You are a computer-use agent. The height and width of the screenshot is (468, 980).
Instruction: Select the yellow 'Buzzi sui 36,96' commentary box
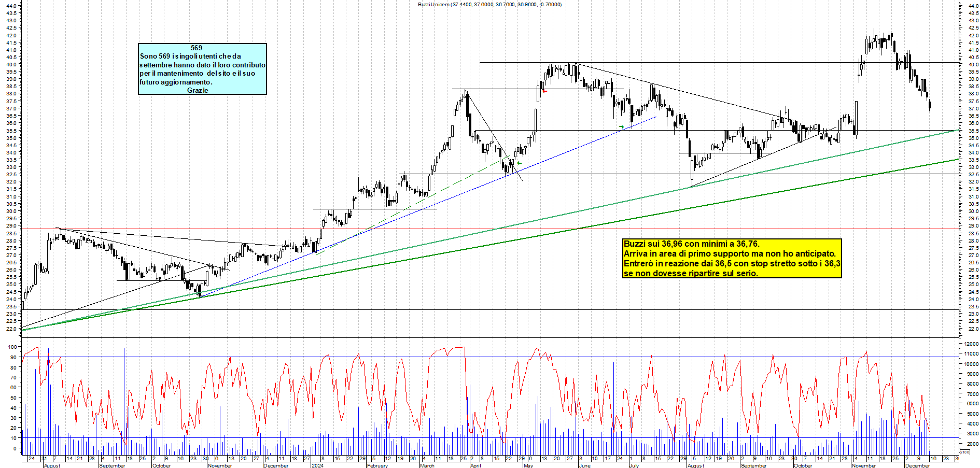click(x=732, y=258)
